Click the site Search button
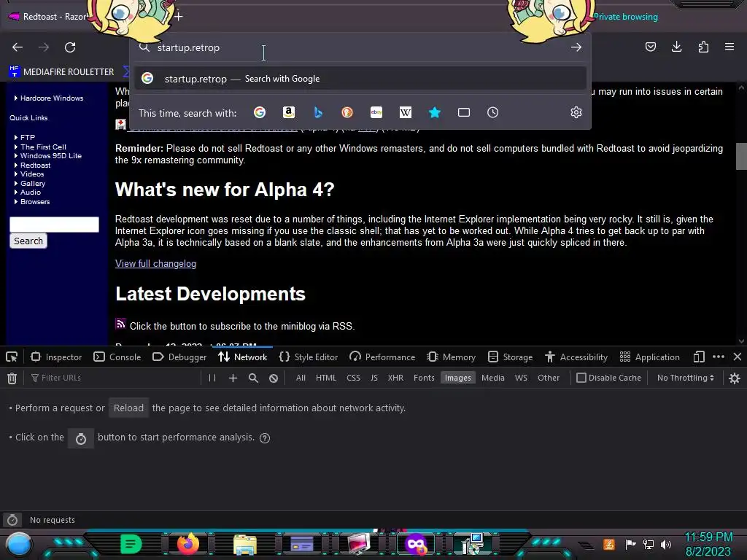The width and height of the screenshot is (747, 560). tap(28, 241)
